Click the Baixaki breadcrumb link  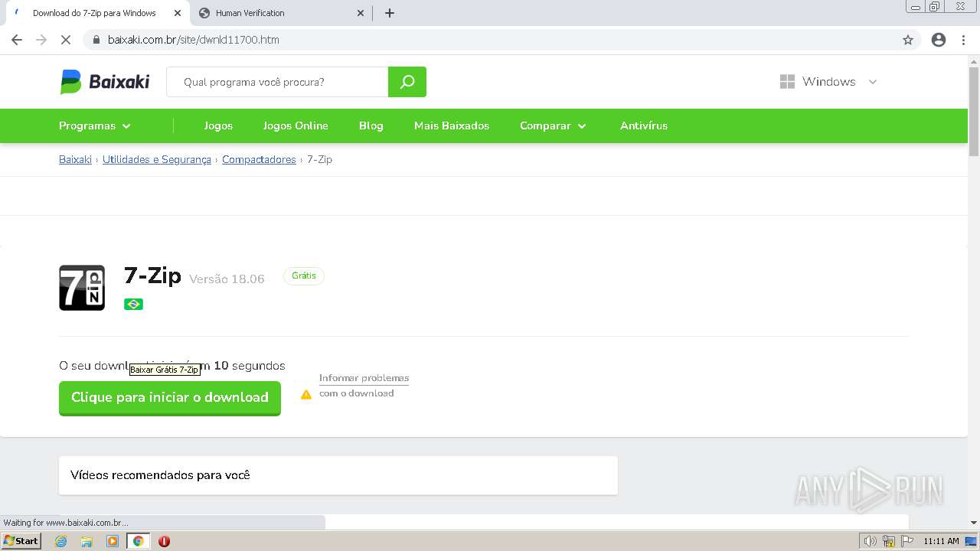coord(75,159)
